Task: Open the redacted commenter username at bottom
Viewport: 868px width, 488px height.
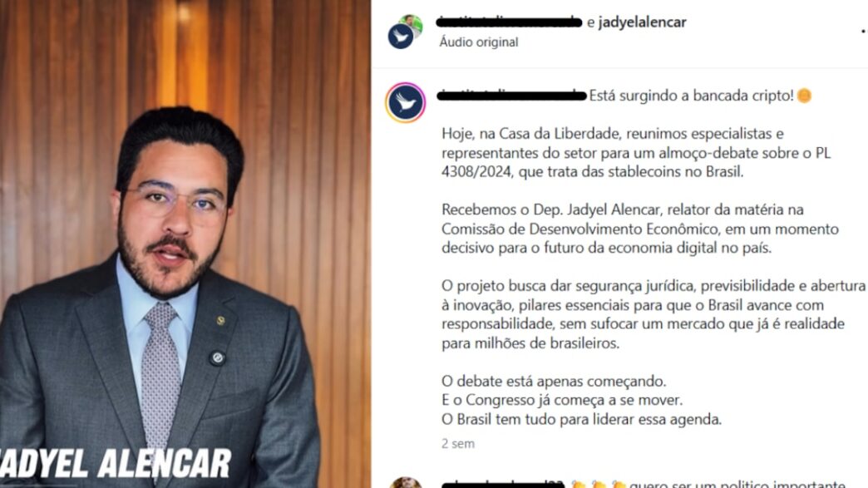Action: click(503, 485)
